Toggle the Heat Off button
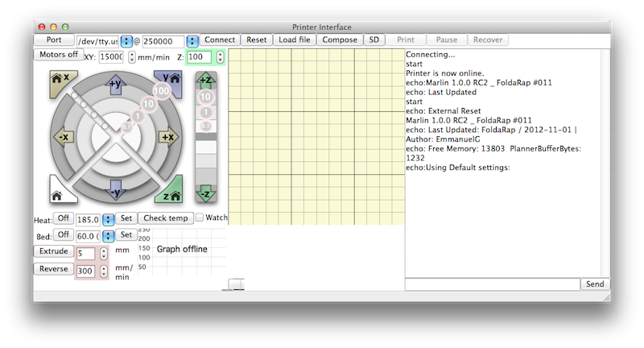Screen dimensions: 644x348 point(64,218)
